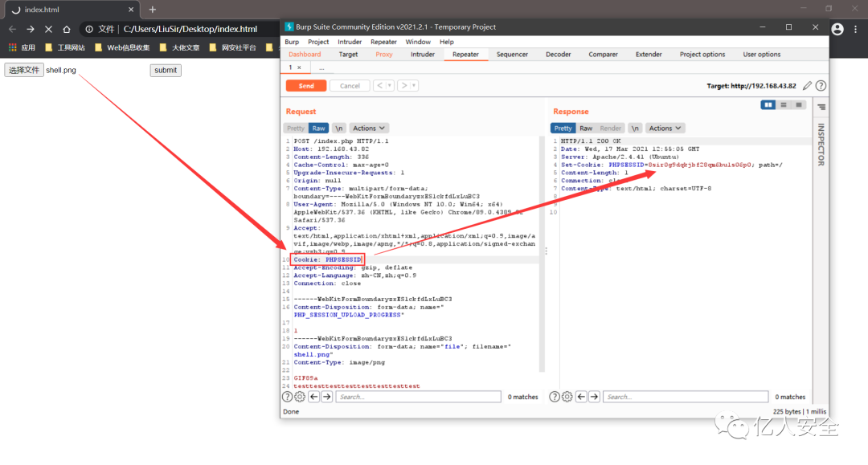The height and width of the screenshot is (465, 868).
Task: Switch Response view to Raw
Action: pyautogui.click(x=586, y=128)
